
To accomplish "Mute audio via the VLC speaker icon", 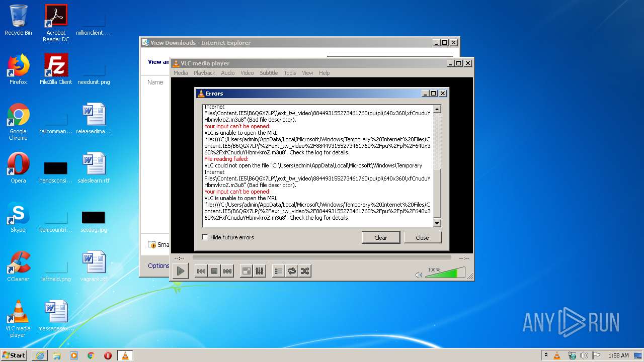I will [x=419, y=275].
